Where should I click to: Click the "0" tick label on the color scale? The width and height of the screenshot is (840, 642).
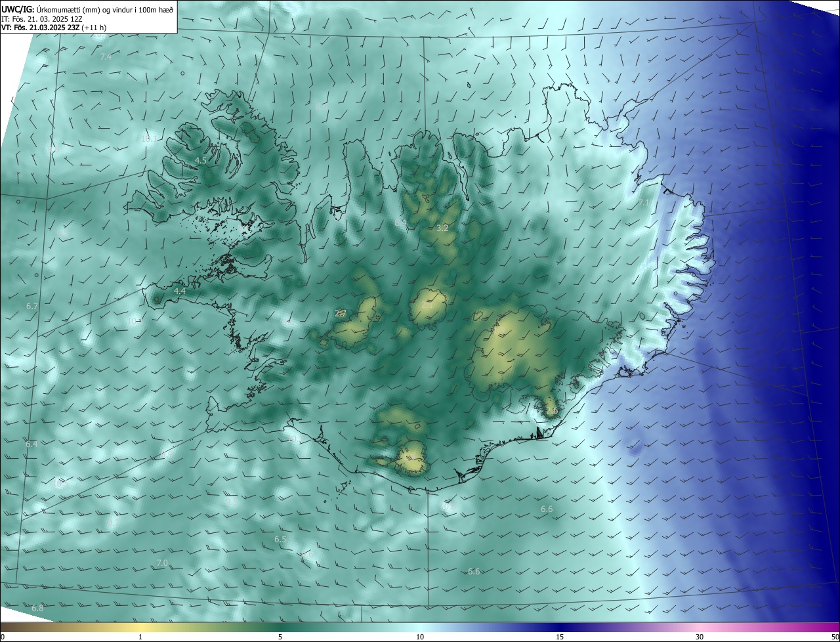(x=3, y=637)
